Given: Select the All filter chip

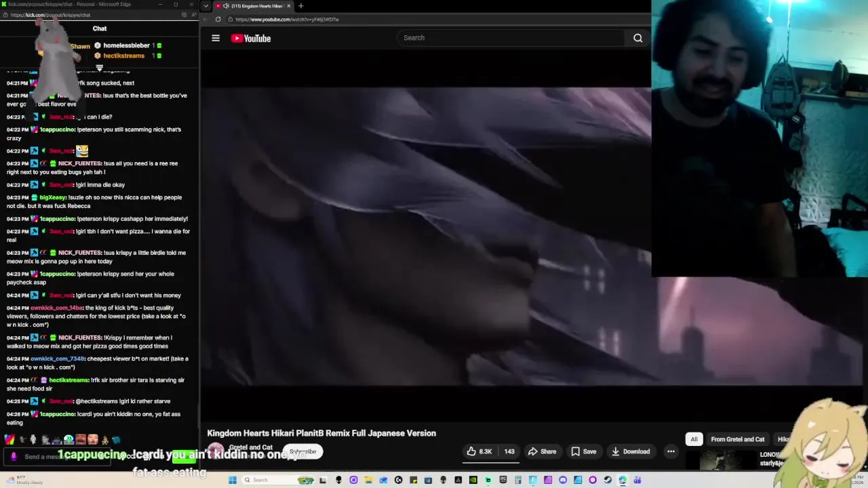Looking at the screenshot, I should click(694, 439).
